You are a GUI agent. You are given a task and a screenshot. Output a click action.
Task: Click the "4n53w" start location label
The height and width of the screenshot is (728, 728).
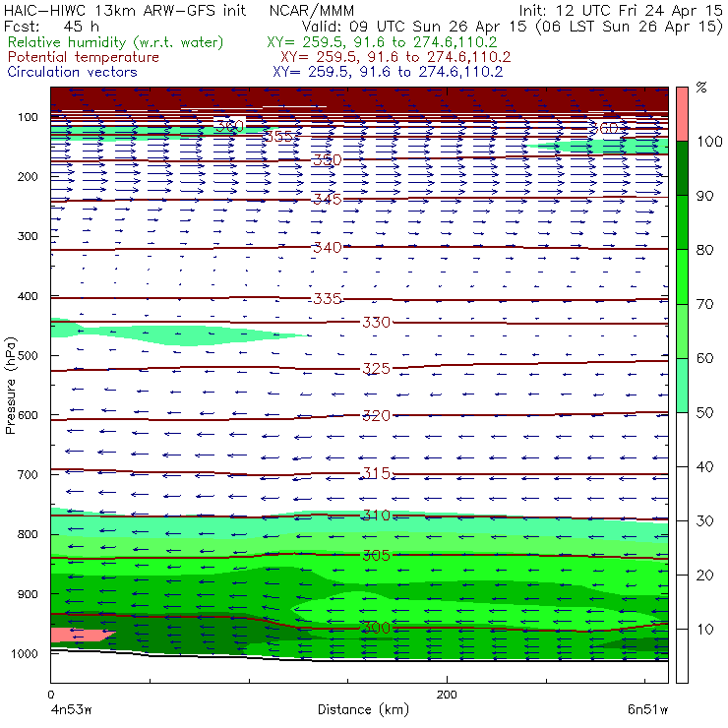coord(71,709)
